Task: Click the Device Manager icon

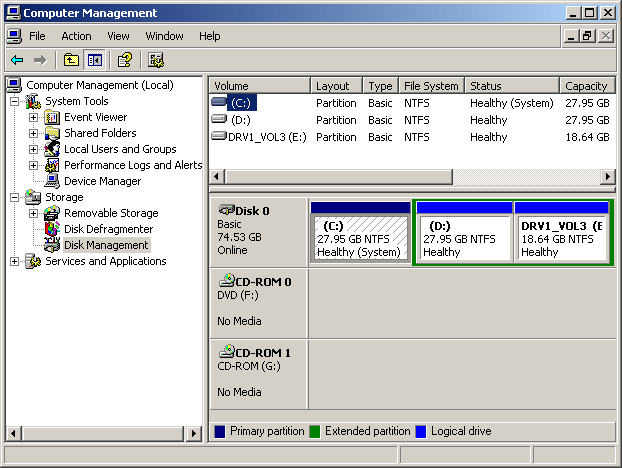Action: click(x=52, y=181)
